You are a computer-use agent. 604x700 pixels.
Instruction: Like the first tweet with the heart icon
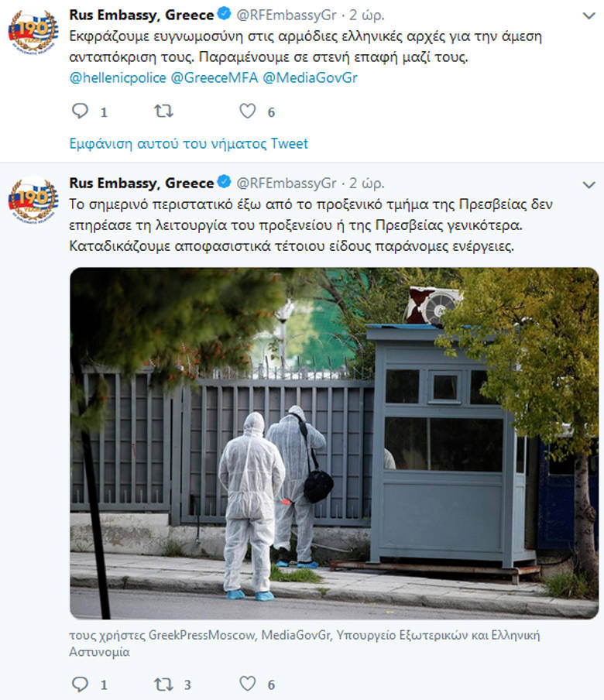click(x=248, y=111)
